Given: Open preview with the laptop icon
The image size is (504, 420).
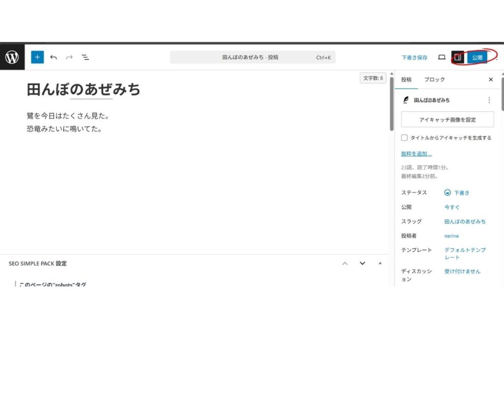Looking at the screenshot, I should [x=441, y=57].
